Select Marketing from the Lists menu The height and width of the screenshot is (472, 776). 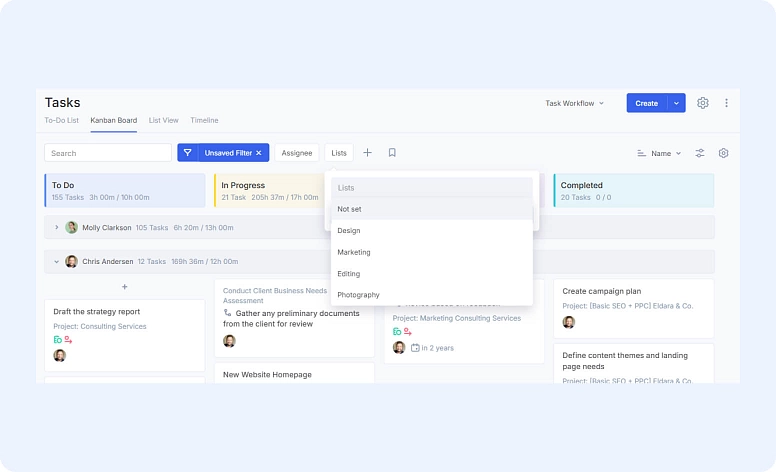[x=354, y=252]
